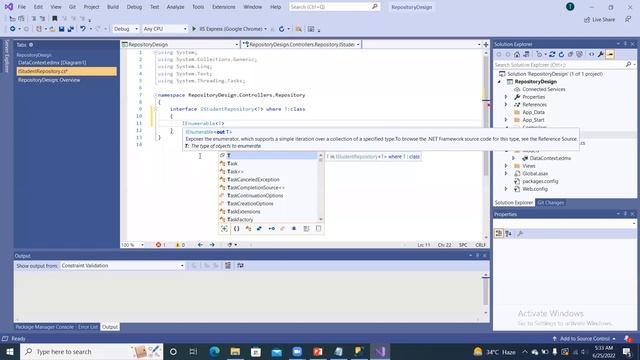Open the Build menu

[x=113, y=7]
